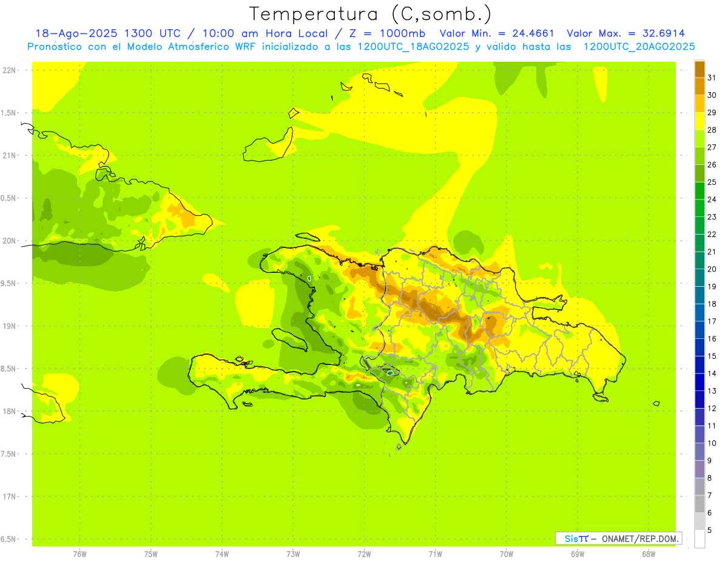This screenshot has height=562, width=728.
Task: Click the brown legend swatch above 31
Action: (x=699, y=69)
